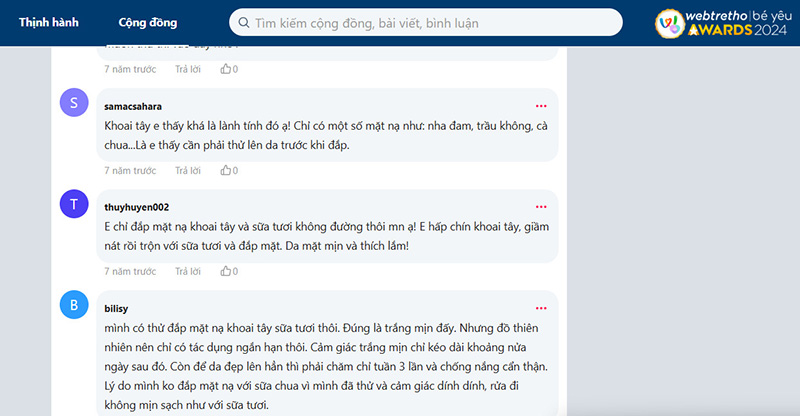Like the comment above samacsahara's with the thumbs-up

point(226,69)
